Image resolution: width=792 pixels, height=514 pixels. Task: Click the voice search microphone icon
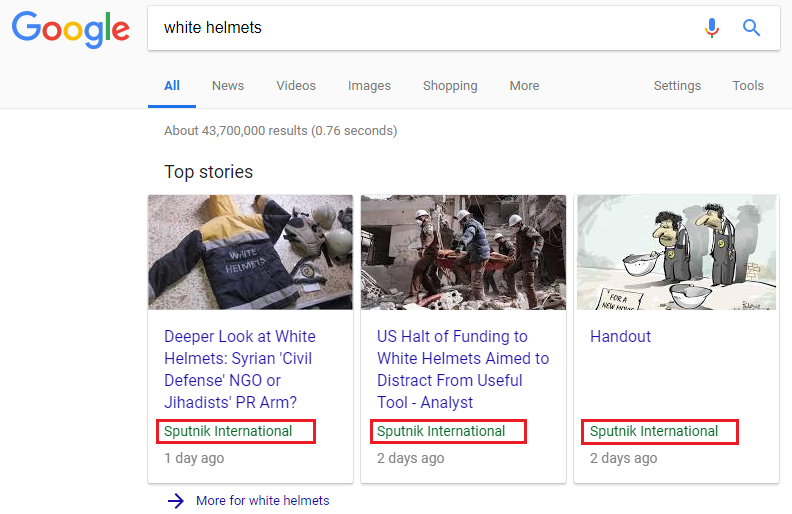712,28
